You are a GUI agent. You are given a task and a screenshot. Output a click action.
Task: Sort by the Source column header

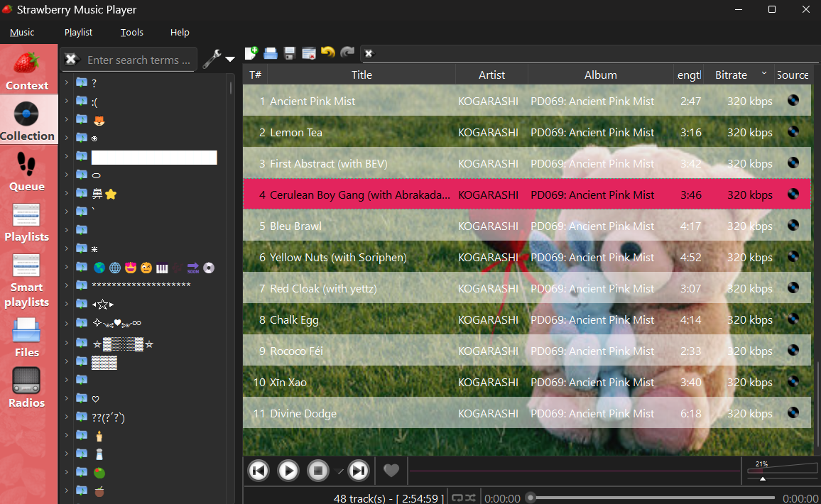[x=793, y=75]
